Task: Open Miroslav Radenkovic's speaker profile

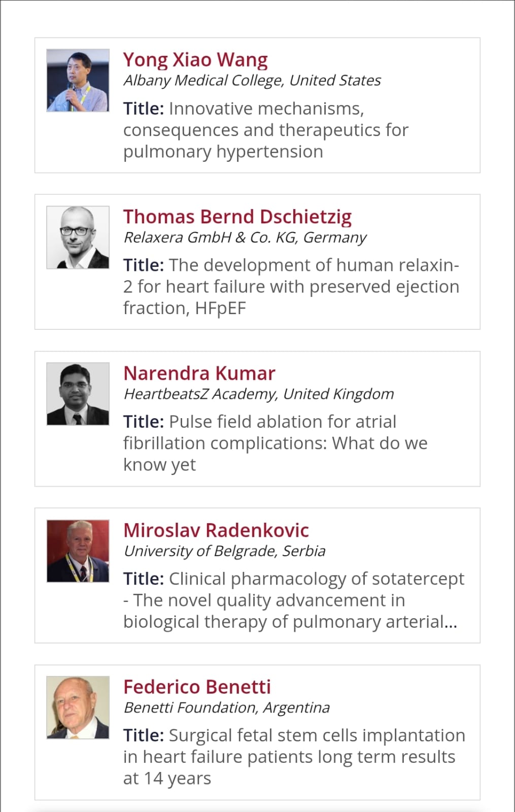Action: click(216, 530)
